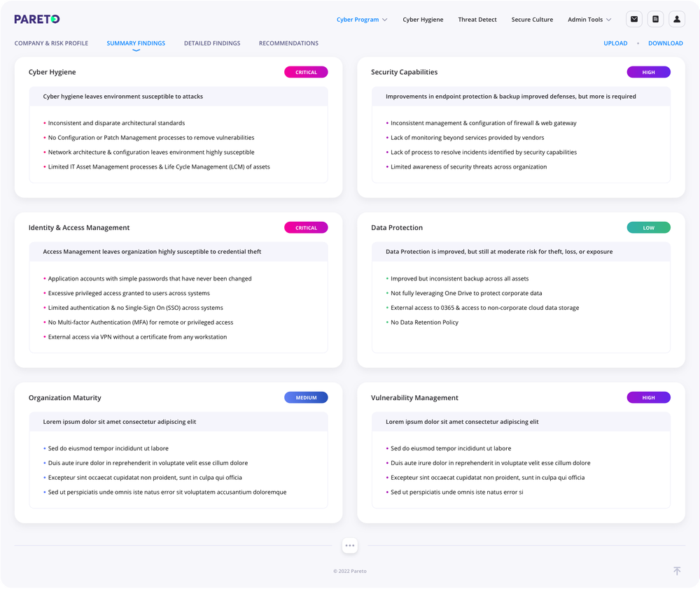Switch to the DETAILED FINDINGS tab
The width and height of the screenshot is (700, 589).
click(x=212, y=43)
